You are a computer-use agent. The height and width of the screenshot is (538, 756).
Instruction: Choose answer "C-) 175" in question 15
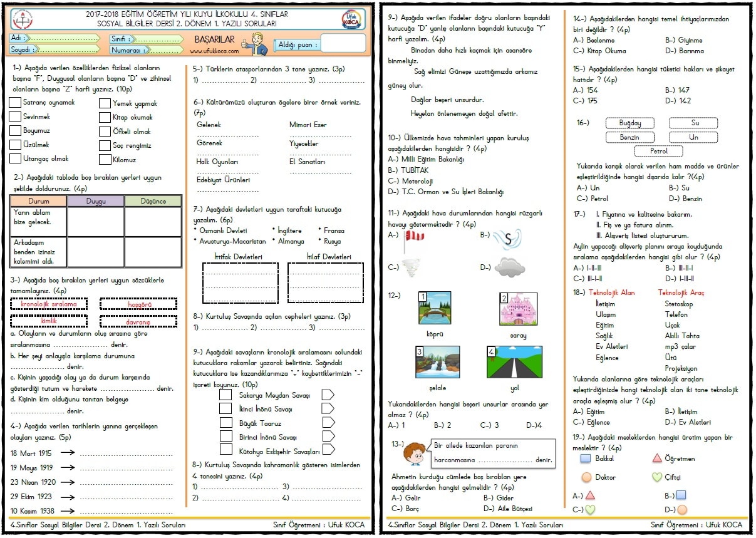click(585, 100)
